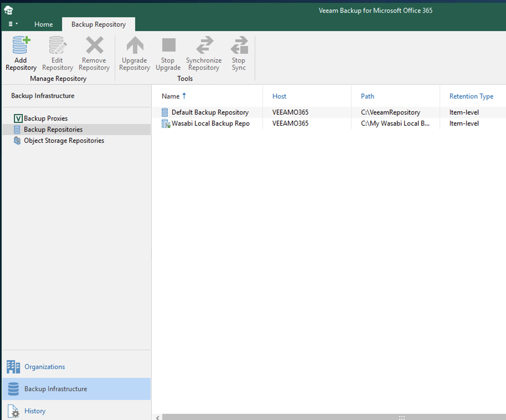The width and height of the screenshot is (506, 420).
Task: Click the Default Backup Repository icon
Action: 165,112
